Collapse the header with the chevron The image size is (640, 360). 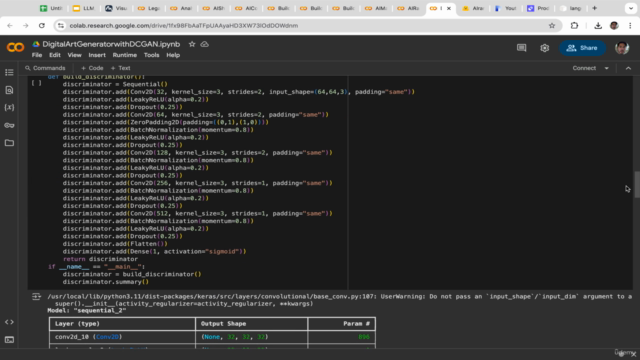(628, 68)
